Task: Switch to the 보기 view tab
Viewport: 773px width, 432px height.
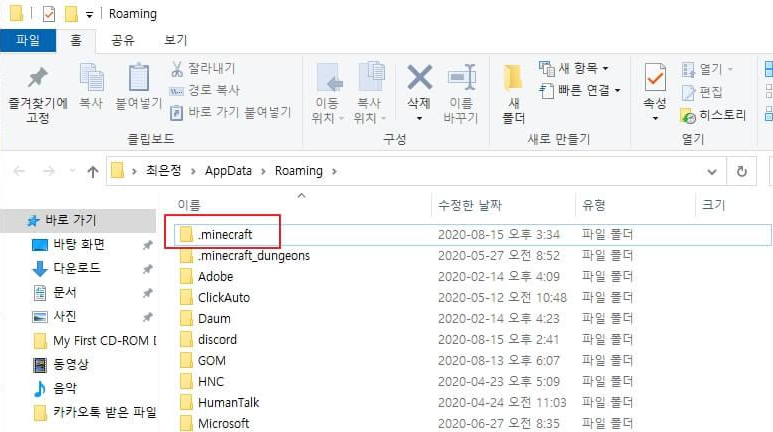Action: coord(176,40)
